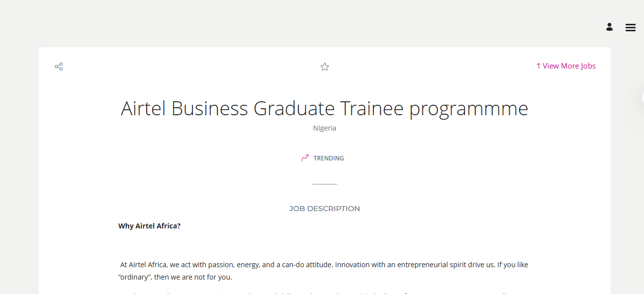Select the person silhouette icon in the header
The image size is (644, 294).
click(609, 27)
